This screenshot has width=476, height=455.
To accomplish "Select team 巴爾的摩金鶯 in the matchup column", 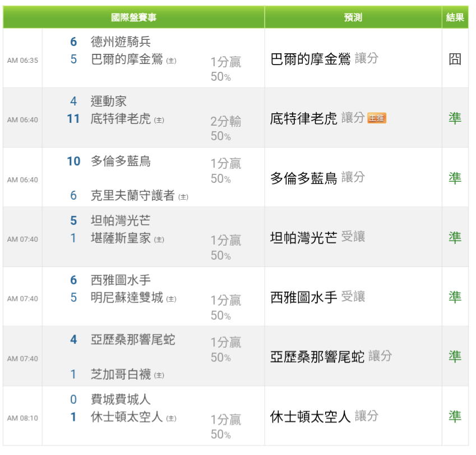I will tap(127, 59).
